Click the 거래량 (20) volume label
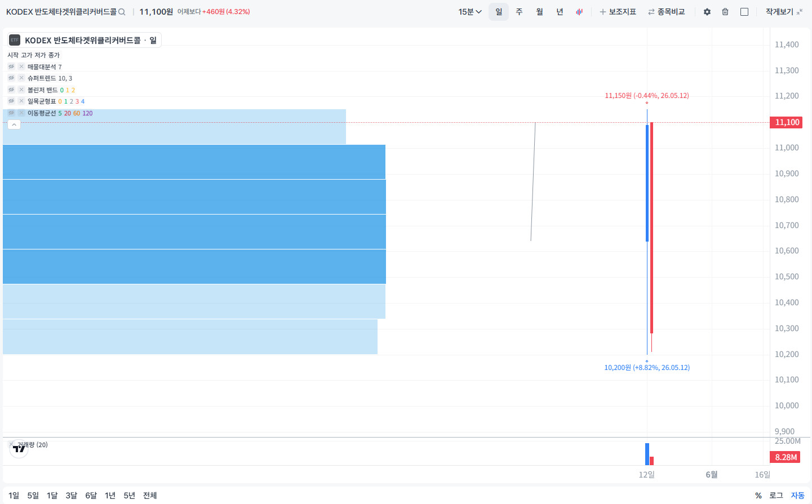This screenshot has width=812, height=504. pos(33,445)
